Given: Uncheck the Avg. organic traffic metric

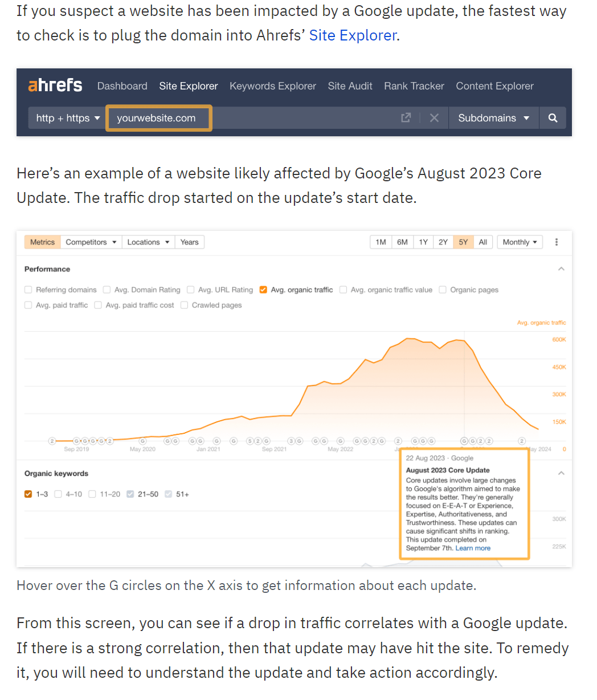Looking at the screenshot, I should pyautogui.click(x=263, y=290).
